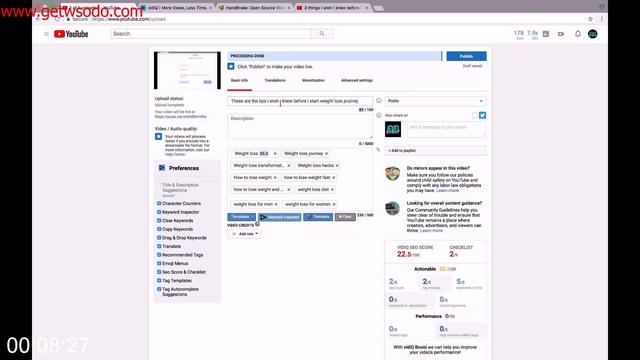Screen dimensions: 640x360
Task: Click Learn more in the minors notice
Action: [x=447, y=191]
